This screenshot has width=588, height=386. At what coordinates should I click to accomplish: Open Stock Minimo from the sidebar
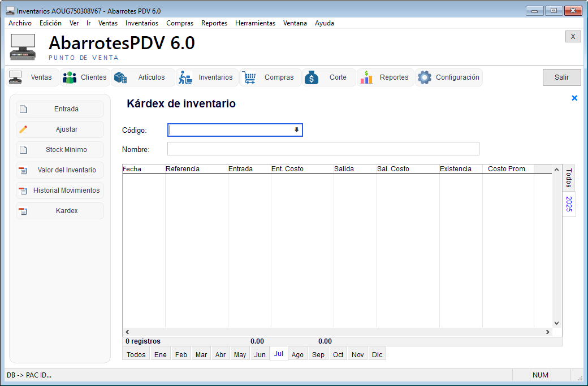tap(60, 150)
